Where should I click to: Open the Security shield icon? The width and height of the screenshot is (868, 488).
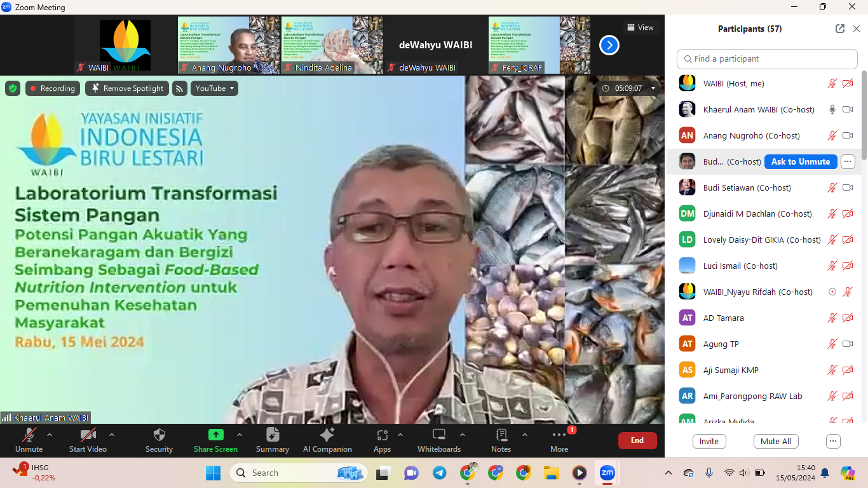tap(159, 435)
